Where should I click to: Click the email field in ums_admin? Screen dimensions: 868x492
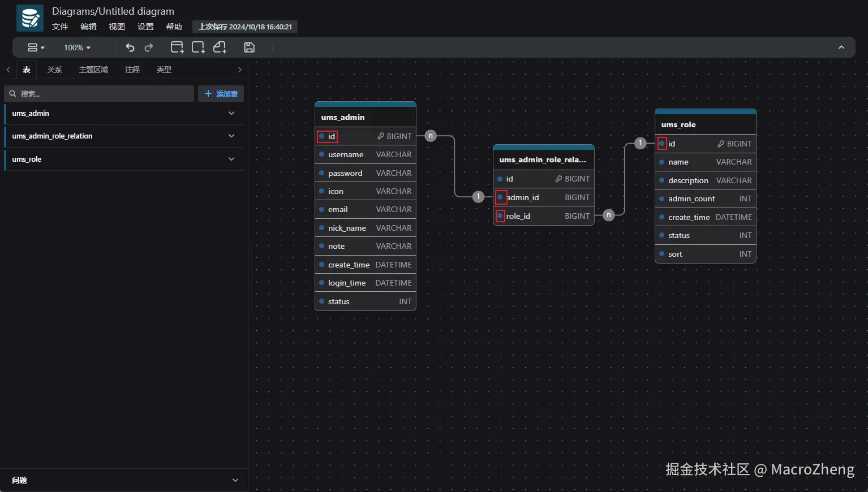tap(366, 209)
